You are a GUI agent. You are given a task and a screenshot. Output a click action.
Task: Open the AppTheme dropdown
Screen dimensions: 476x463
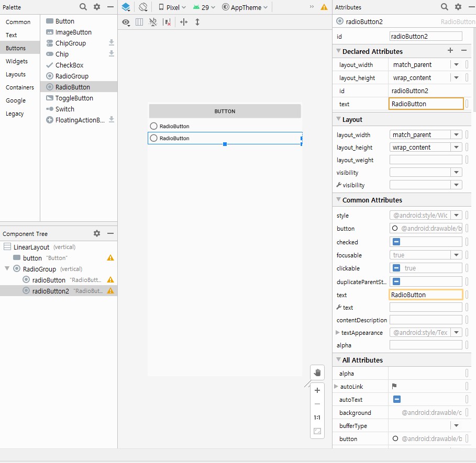[245, 7]
